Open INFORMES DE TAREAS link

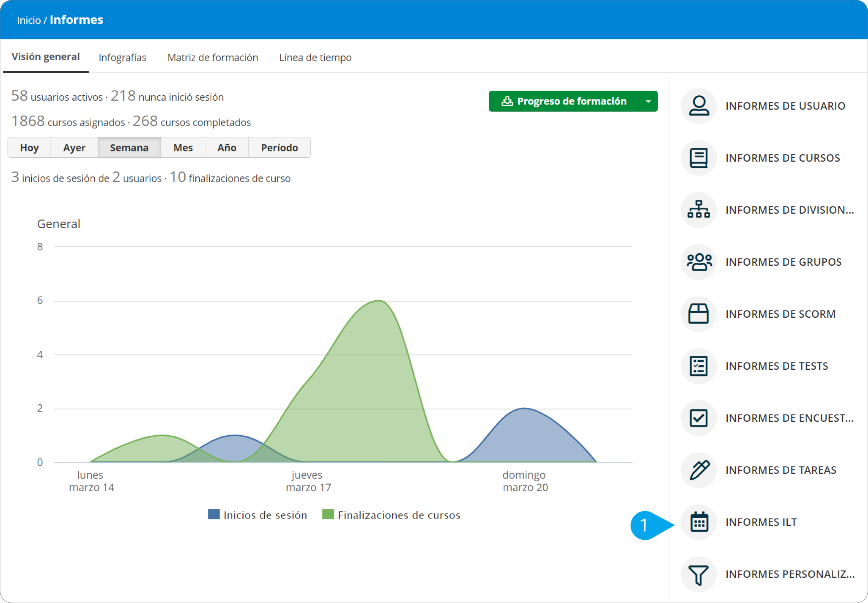tap(781, 470)
